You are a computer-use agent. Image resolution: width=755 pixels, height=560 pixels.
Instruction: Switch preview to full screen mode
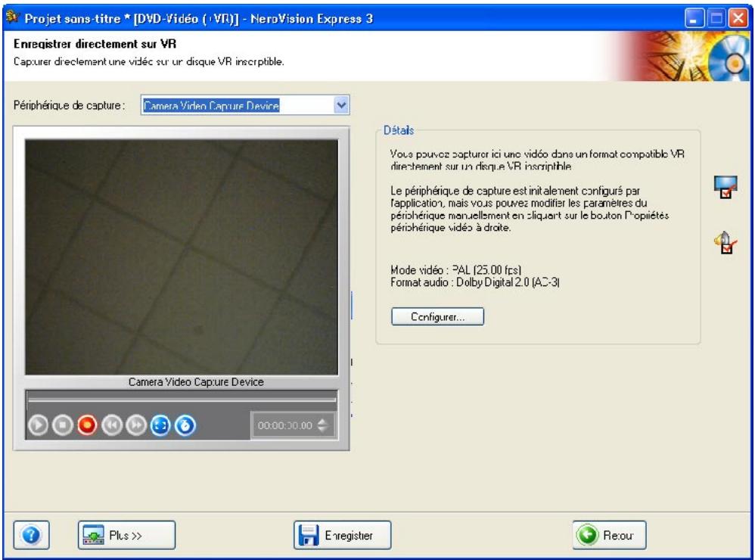(x=160, y=425)
